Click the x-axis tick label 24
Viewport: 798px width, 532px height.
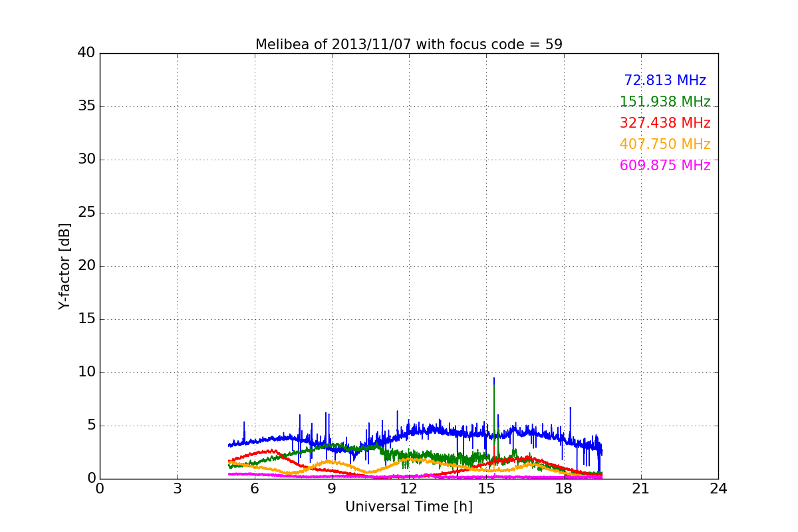718,488
